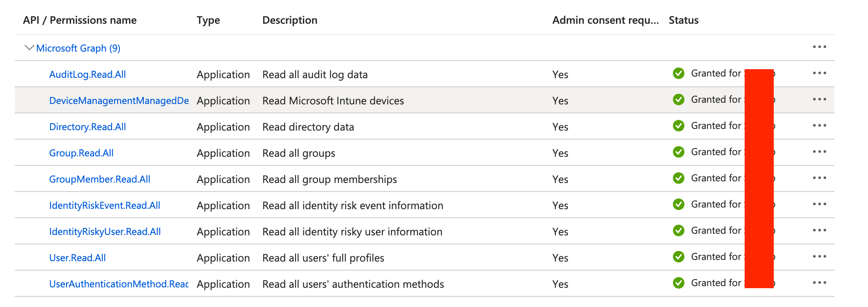This screenshot has width=868, height=307.
Task: Open ellipsis menu for DeviceManagementManagedDevices row
Action: (x=819, y=99)
